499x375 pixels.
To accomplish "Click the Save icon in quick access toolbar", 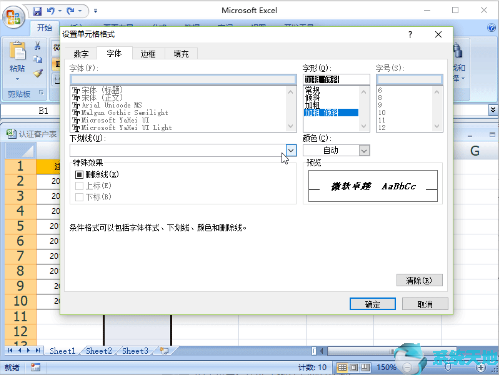I will [x=37, y=11].
